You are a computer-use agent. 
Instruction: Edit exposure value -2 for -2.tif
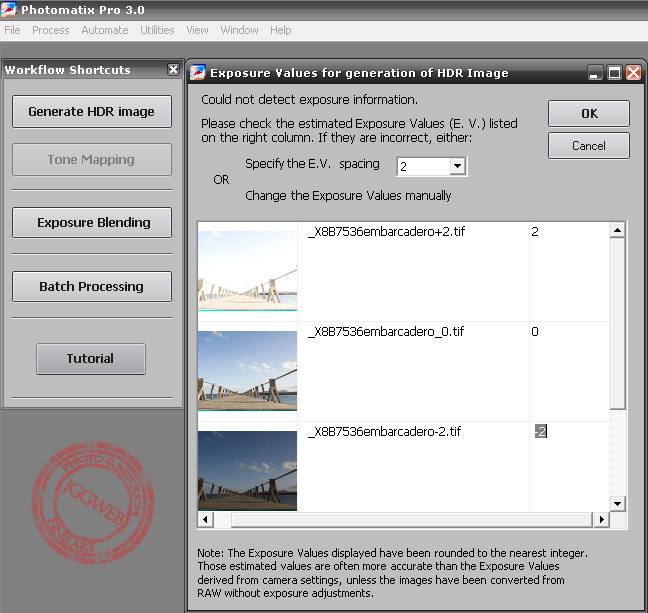541,431
